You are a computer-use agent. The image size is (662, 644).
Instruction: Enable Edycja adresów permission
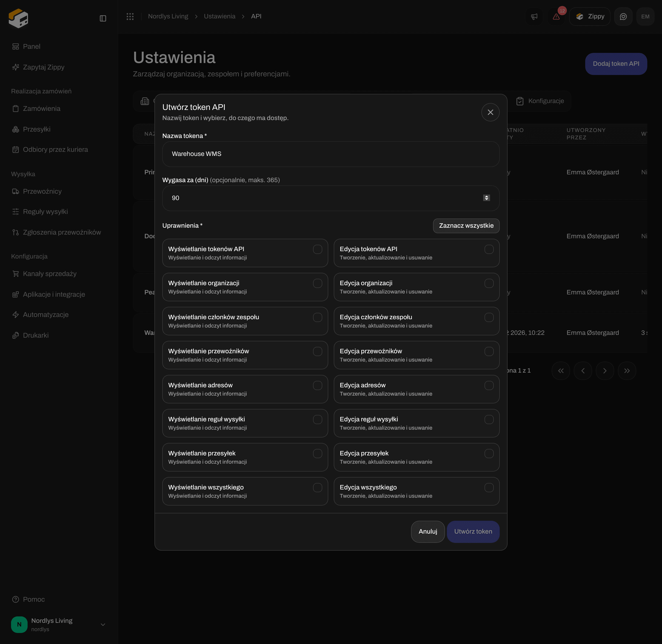click(489, 385)
